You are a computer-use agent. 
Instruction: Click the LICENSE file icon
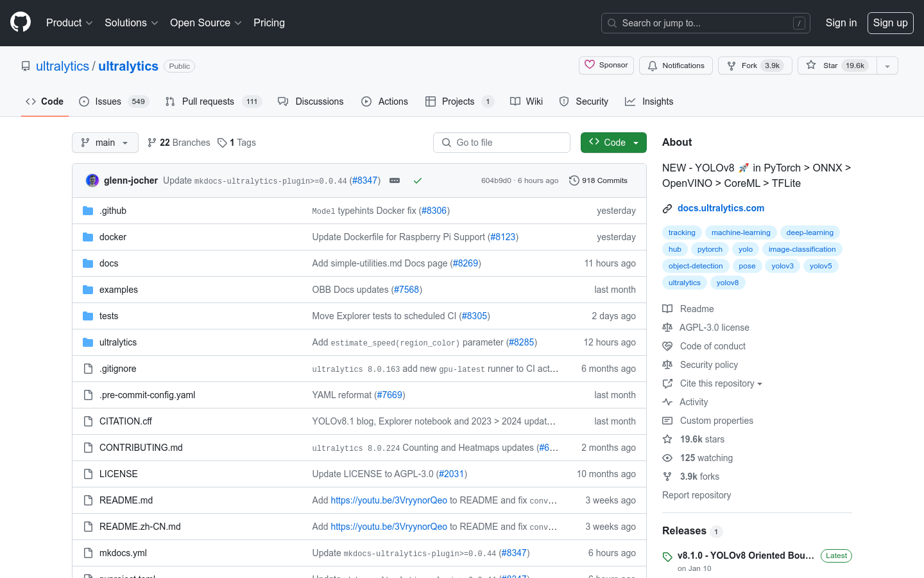88,474
